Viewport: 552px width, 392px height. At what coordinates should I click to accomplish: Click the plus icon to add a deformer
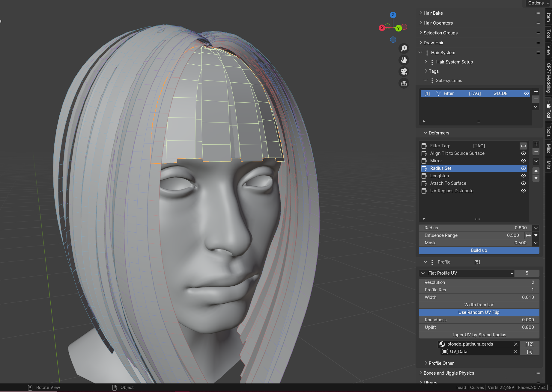tap(536, 144)
